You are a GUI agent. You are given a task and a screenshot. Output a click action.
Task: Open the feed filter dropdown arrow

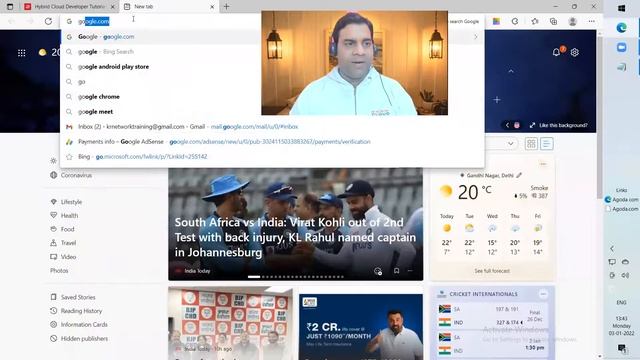tap(511, 144)
